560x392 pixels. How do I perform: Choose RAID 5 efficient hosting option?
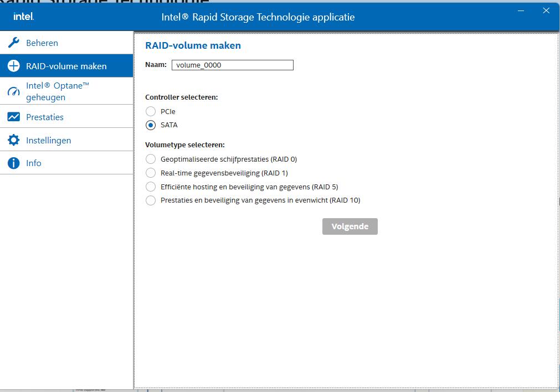[151, 187]
